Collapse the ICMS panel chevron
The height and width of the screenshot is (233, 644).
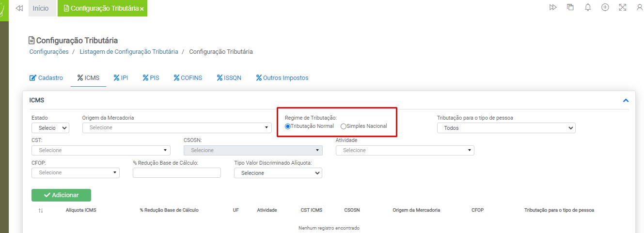click(626, 100)
